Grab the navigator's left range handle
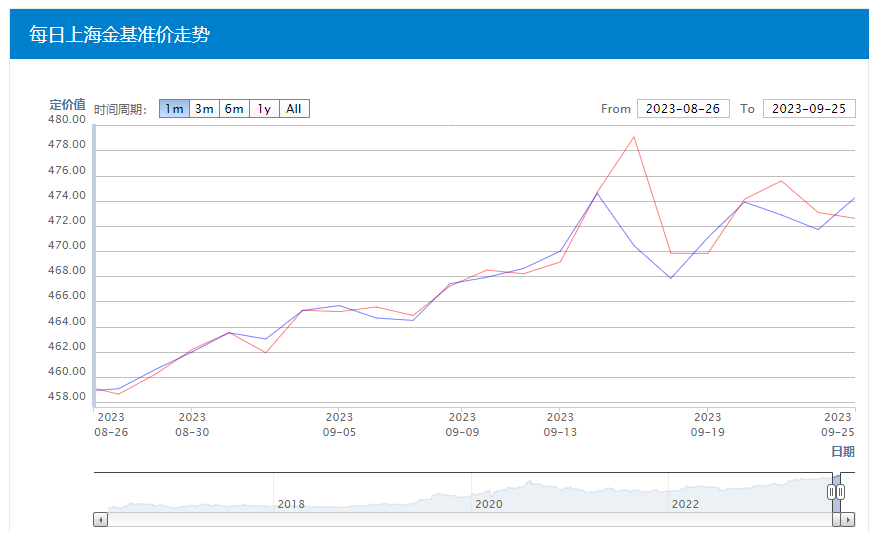Image resolution: width=872 pixels, height=533 pixels. pos(831,491)
